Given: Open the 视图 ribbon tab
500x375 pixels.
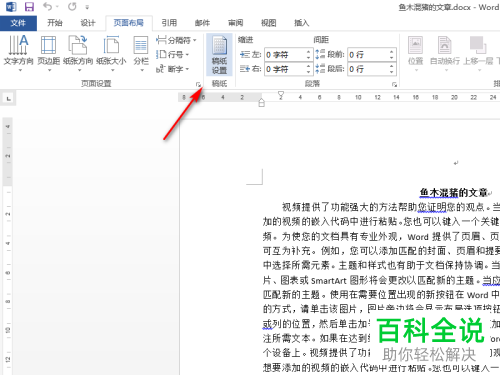Looking at the screenshot, I should point(269,23).
